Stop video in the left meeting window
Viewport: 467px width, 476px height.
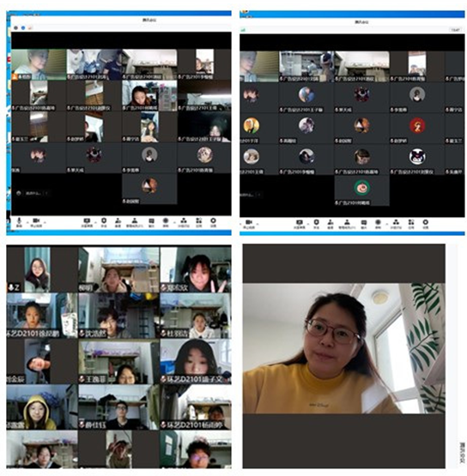pos(36,222)
